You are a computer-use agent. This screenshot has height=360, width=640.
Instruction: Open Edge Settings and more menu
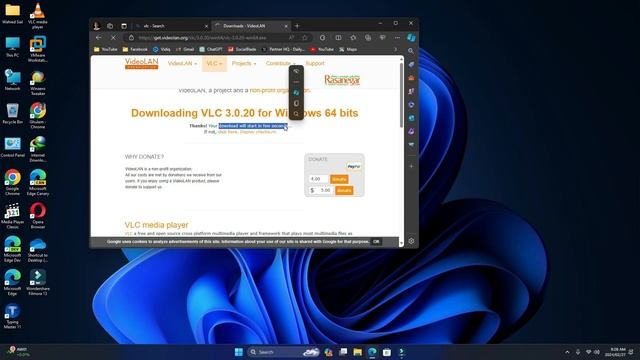tap(397, 38)
